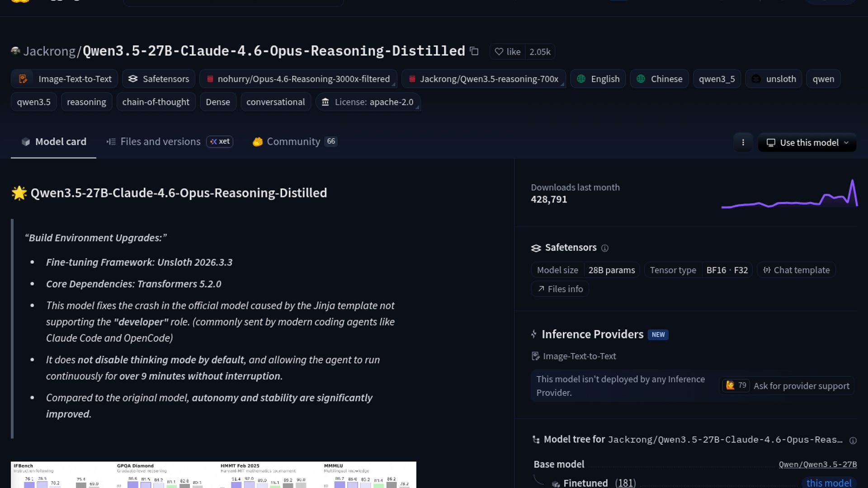Expand Jackrong/Qwen3.5-reasoning-700x dataset tag
Image resolution: width=868 pixels, height=488 pixels.
click(x=483, y=79)
